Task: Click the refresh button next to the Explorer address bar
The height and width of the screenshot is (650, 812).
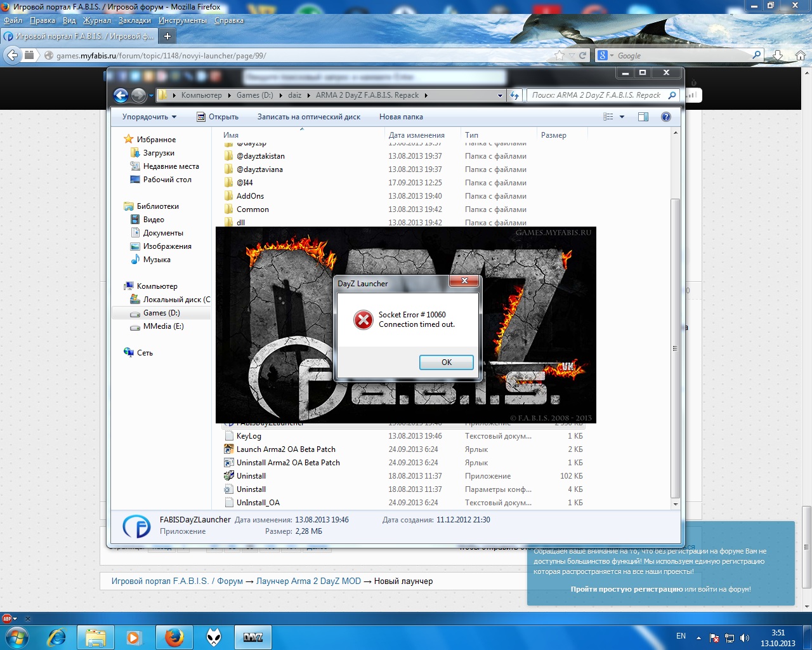Action: pos(514,95)
